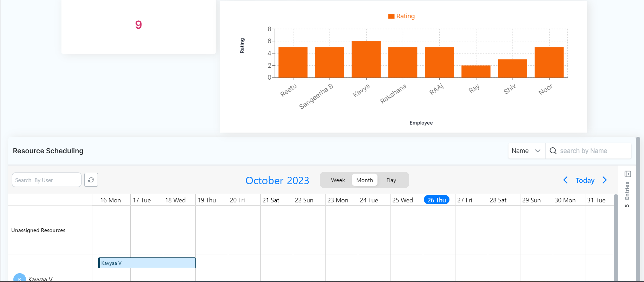
Task: Click the Shiv bar in the chart
Action: (x=513, y=68)
